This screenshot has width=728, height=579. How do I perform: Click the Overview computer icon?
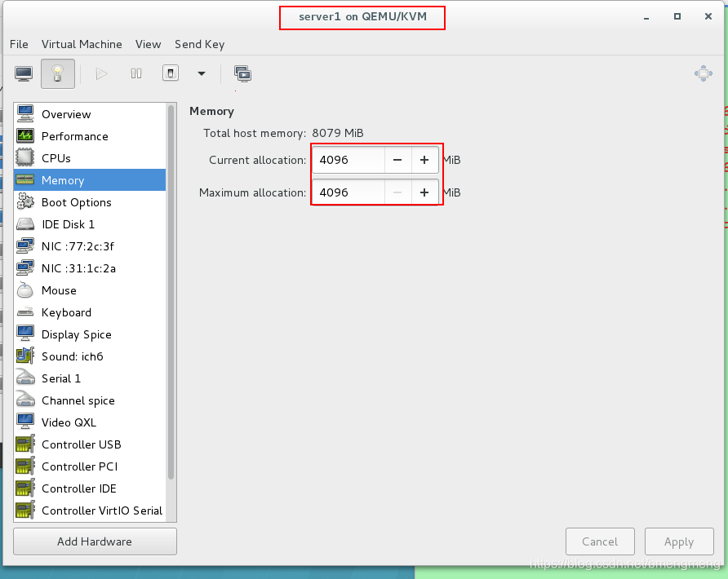pyautogui.click(x=25, y=113)
